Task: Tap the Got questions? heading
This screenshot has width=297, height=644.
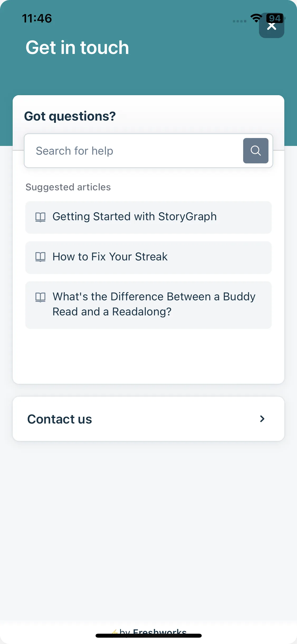Action: (70, 116)
